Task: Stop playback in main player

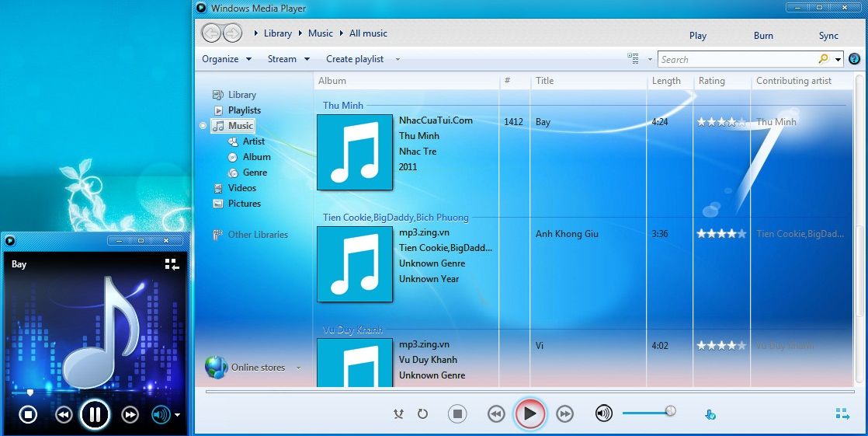Action: click(x=457, y=413)
